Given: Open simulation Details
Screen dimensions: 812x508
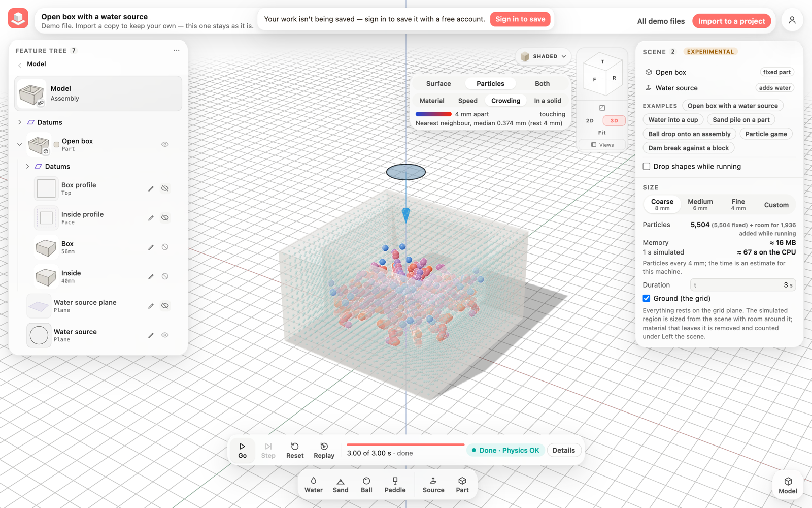Looking at the screenshot, I should click(563, 450).
